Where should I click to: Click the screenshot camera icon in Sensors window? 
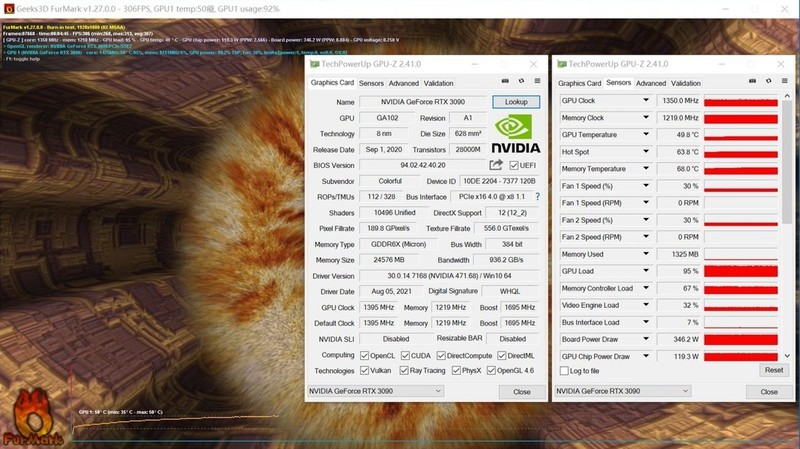(753, 81)
